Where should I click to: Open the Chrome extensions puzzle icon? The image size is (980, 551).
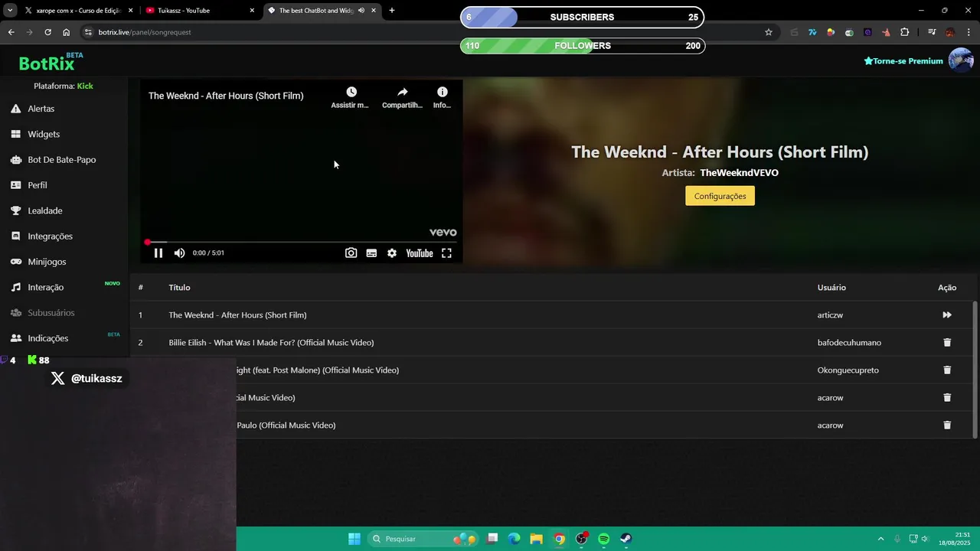[x=905, y=32]
